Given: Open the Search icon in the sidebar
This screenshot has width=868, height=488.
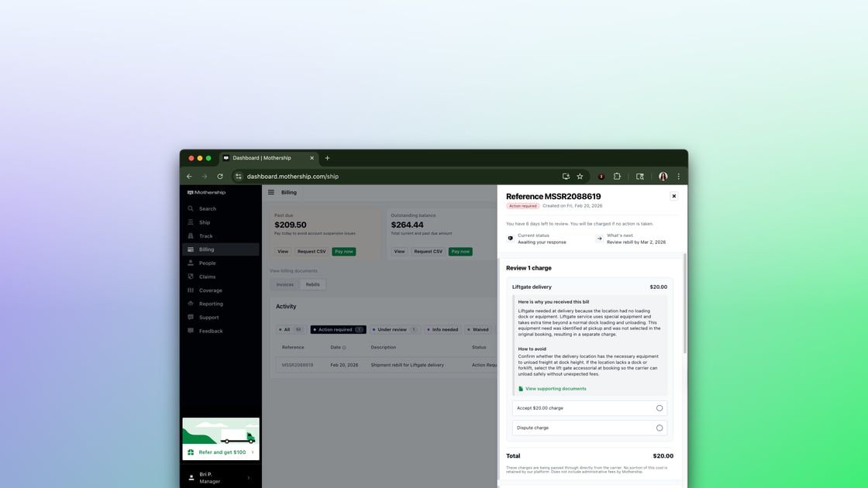Looking at the screenshot, I should pyautogui.click(x=190, y=208).
